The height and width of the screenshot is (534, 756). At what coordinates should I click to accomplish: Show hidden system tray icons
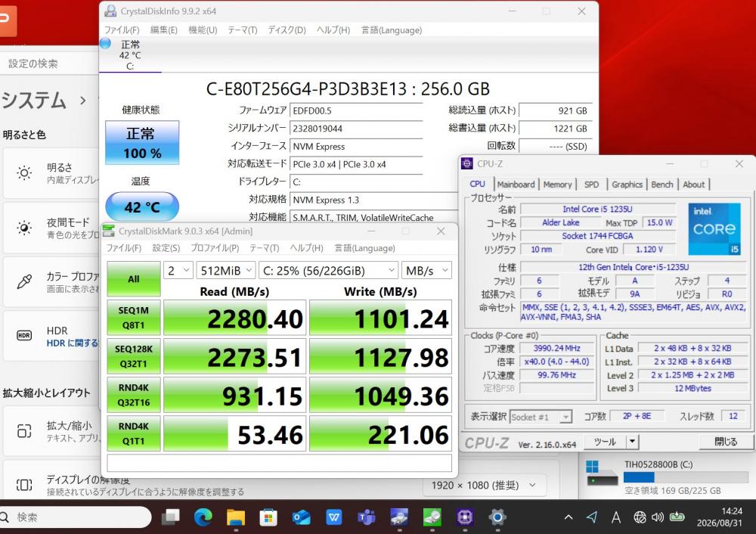tap(569, 517)
